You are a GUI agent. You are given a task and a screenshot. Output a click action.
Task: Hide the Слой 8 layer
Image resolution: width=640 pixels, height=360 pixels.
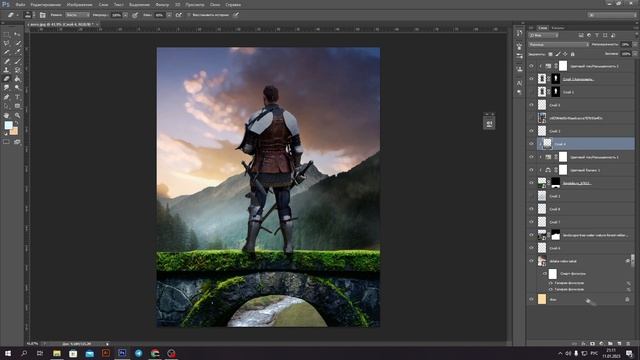(x=531, y=209)
